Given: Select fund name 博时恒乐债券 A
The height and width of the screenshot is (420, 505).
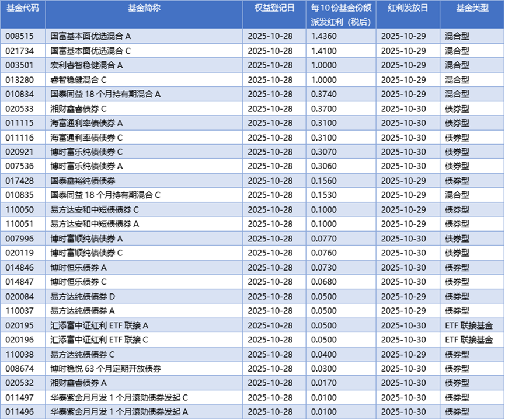Looking at the screenshot, I should tap(78, 268).
